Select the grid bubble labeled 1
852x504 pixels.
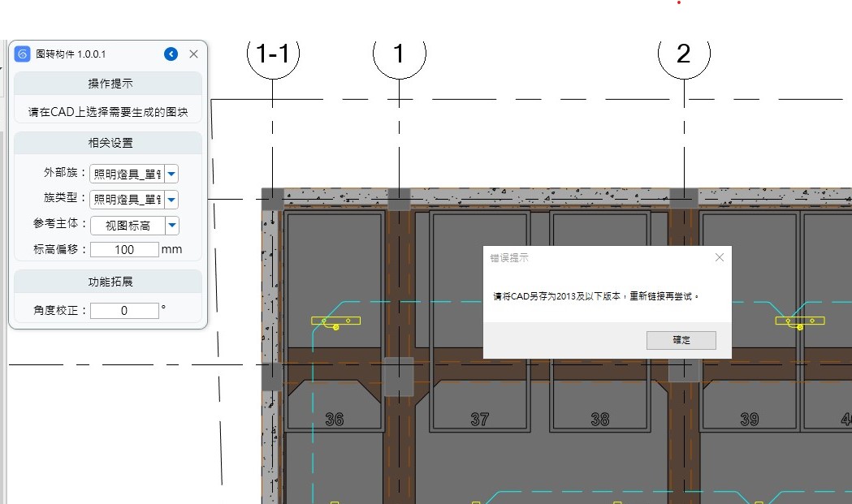pos(399,55)
